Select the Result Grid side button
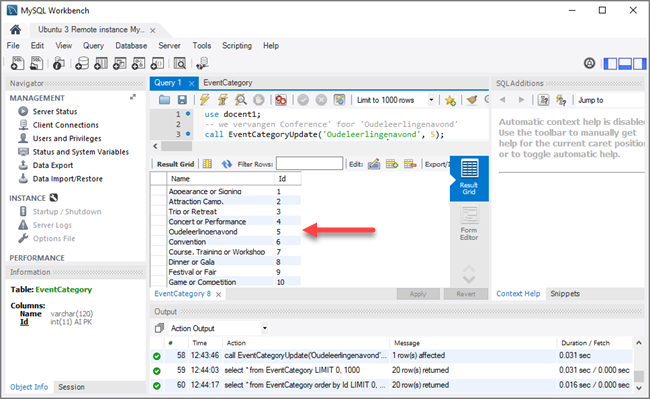This screenshot has width=650, height=399. [469, 177]
